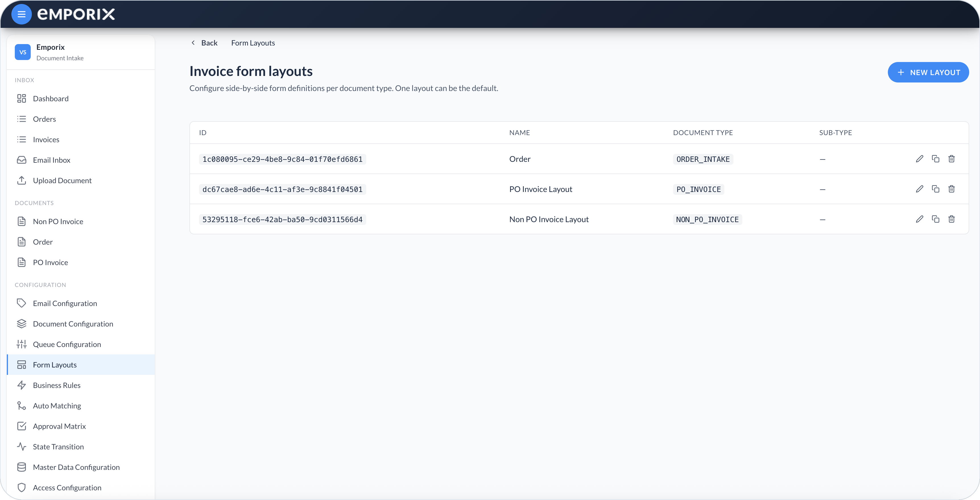Image resolution: width=980 pixels, height=500 pixels.
Task: Click the Master Data Configuration database icon
Action: (x=22, y=467)
